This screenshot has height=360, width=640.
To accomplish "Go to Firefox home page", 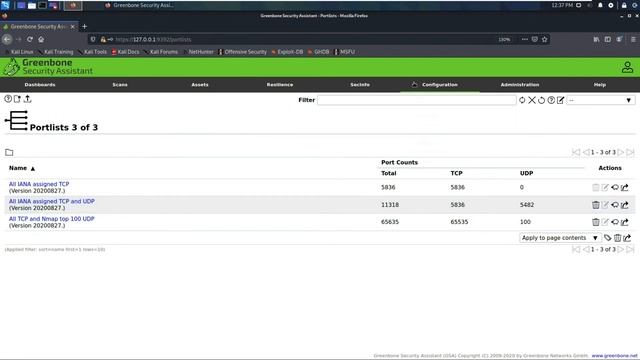I will coord(41,39).
